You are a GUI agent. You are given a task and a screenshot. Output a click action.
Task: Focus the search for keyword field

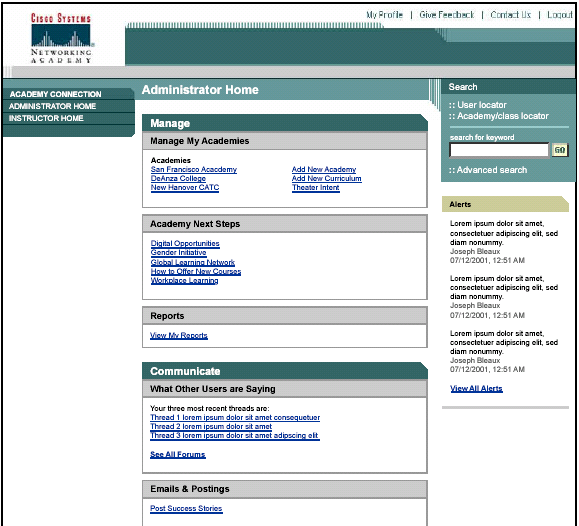499,150
